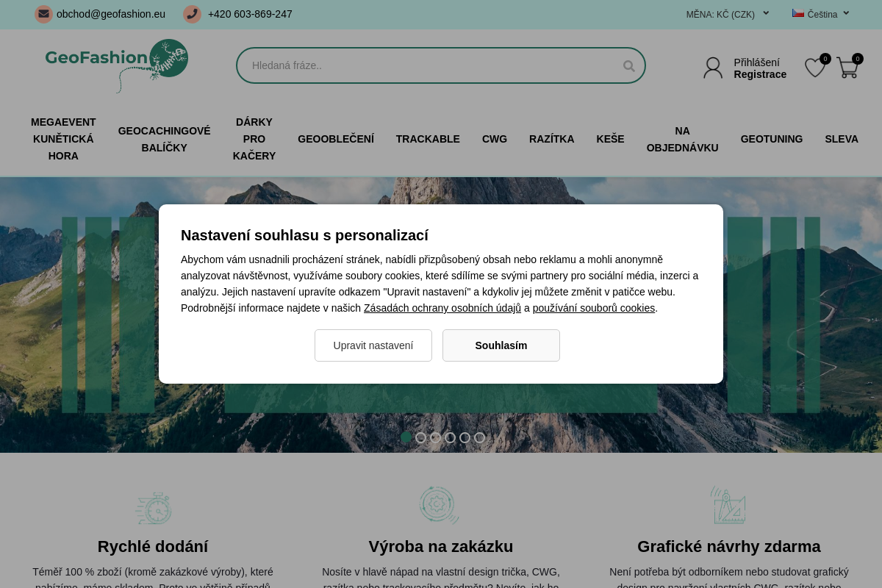Click Souhlasím consent button
This screenshot has width=882, height=588.
click(x=501, y=345)
